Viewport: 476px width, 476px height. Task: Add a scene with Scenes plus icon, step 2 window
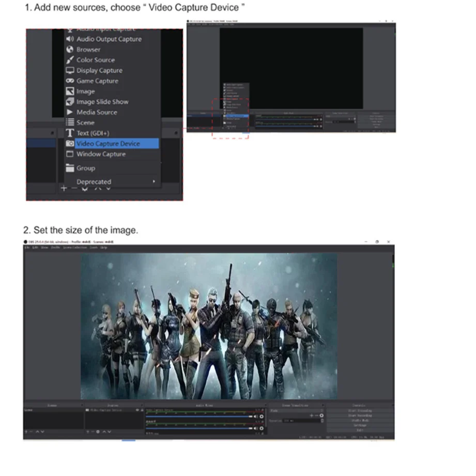point(26,432)
